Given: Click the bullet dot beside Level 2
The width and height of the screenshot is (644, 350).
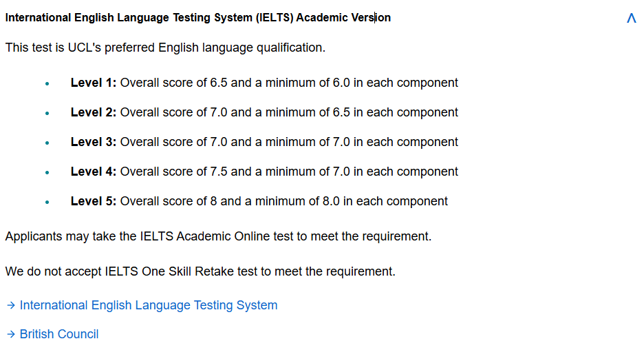Looking at the screenshot, I should (x=47, y=113).
